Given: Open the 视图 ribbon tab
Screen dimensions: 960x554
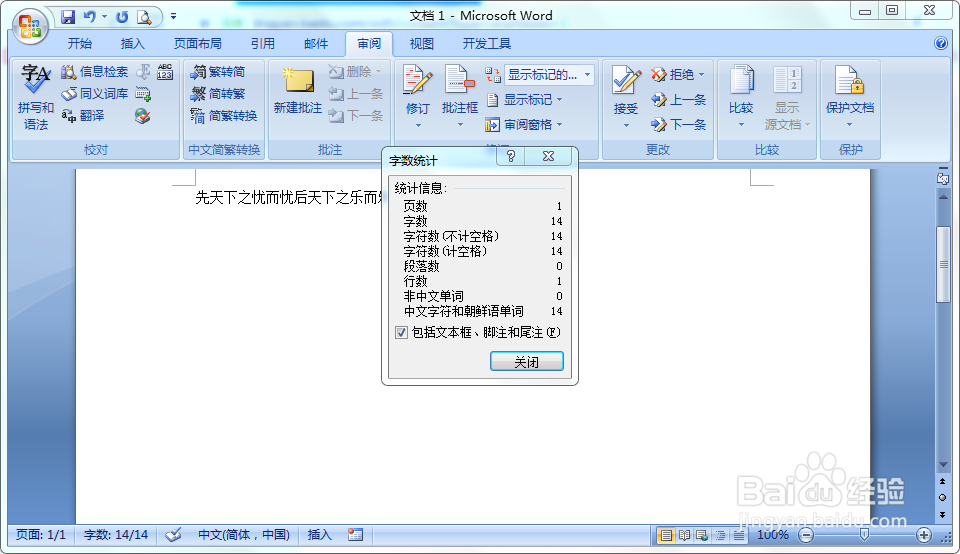Looking at the screenshot, I should 421,43.
